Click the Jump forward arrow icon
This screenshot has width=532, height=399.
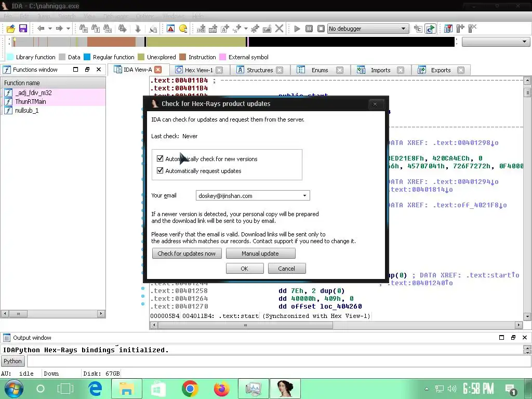pyautogui.click(x=59, y=29)
